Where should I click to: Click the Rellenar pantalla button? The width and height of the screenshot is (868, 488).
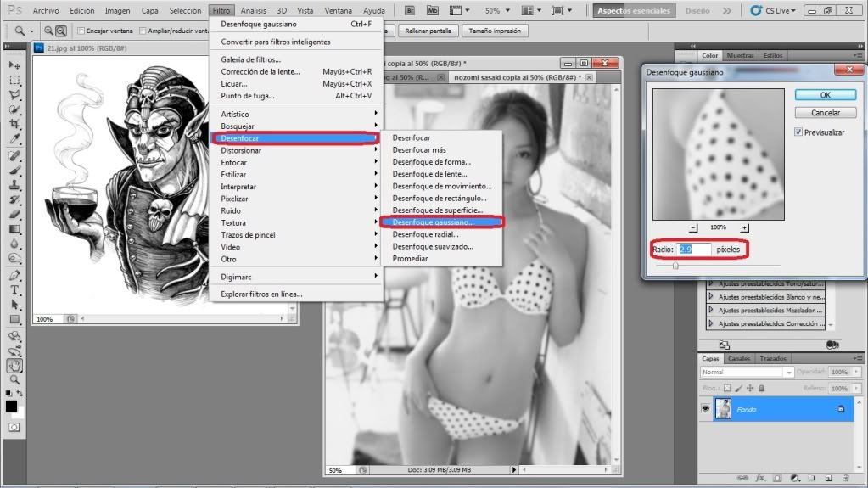[428, 31]
